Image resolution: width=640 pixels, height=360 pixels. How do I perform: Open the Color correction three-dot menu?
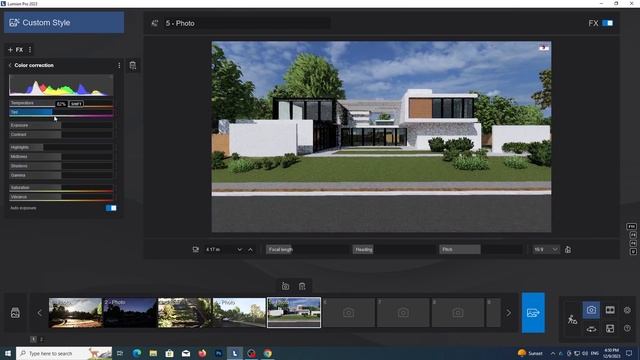pos(119,65)
